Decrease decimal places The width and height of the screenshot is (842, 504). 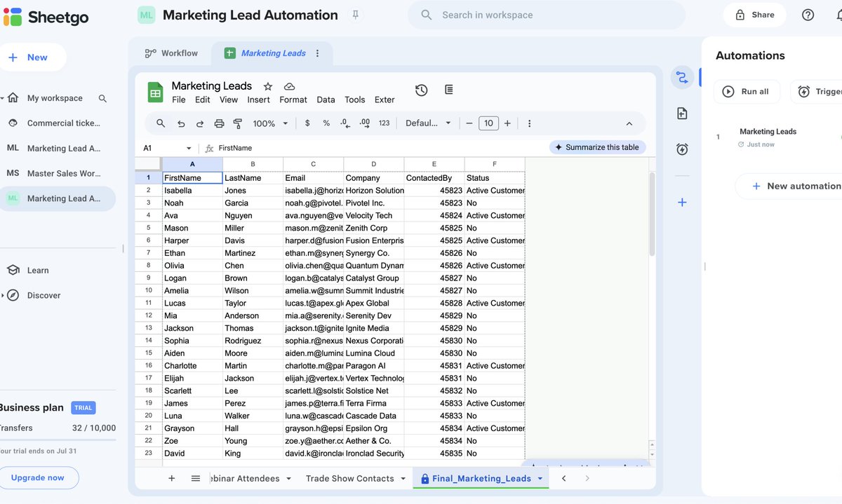(x=345, y=123)
